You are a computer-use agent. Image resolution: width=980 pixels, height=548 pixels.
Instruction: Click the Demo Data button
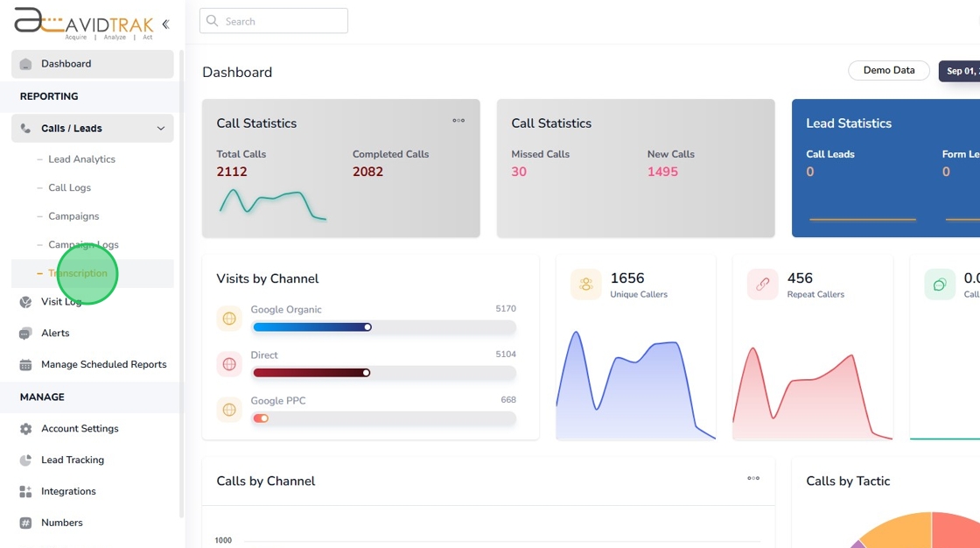click(889, 71)
